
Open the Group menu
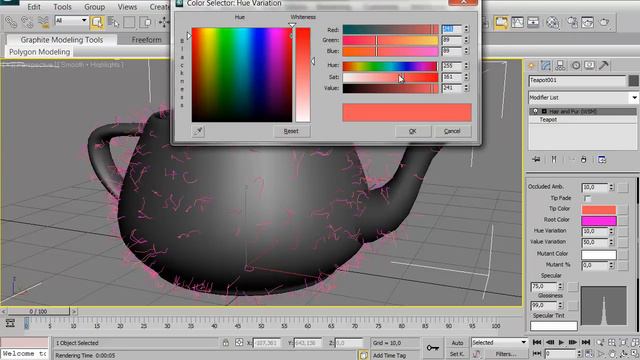pos(94,7)
